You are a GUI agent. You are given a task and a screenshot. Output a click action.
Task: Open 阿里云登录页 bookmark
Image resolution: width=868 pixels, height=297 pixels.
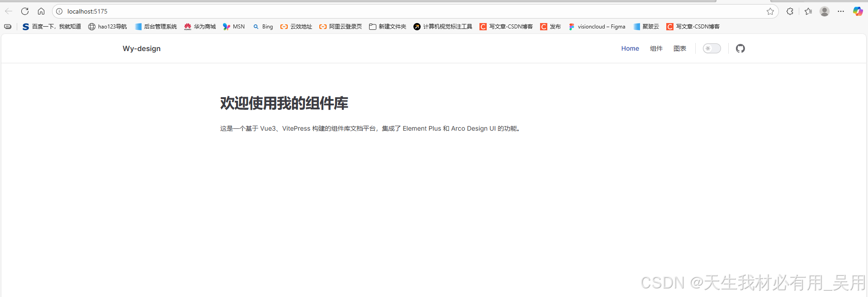(x=341, y=27)
